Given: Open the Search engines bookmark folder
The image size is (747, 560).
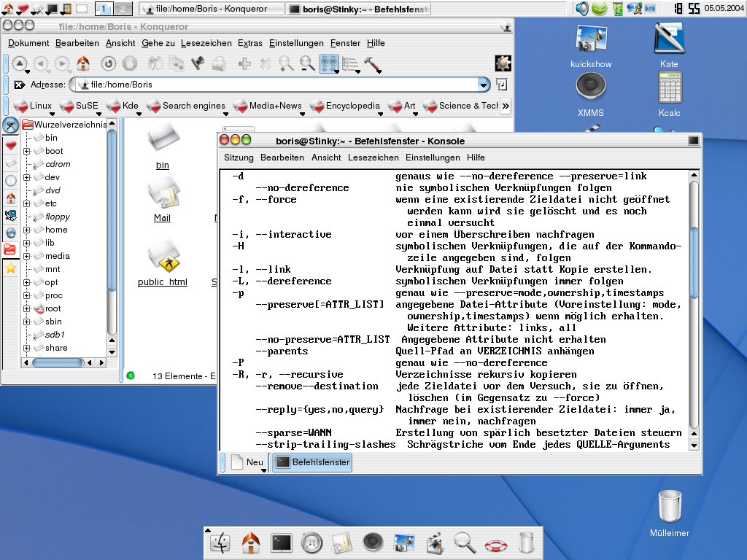Looking at the screenshot, I should (x=187, y=106).
